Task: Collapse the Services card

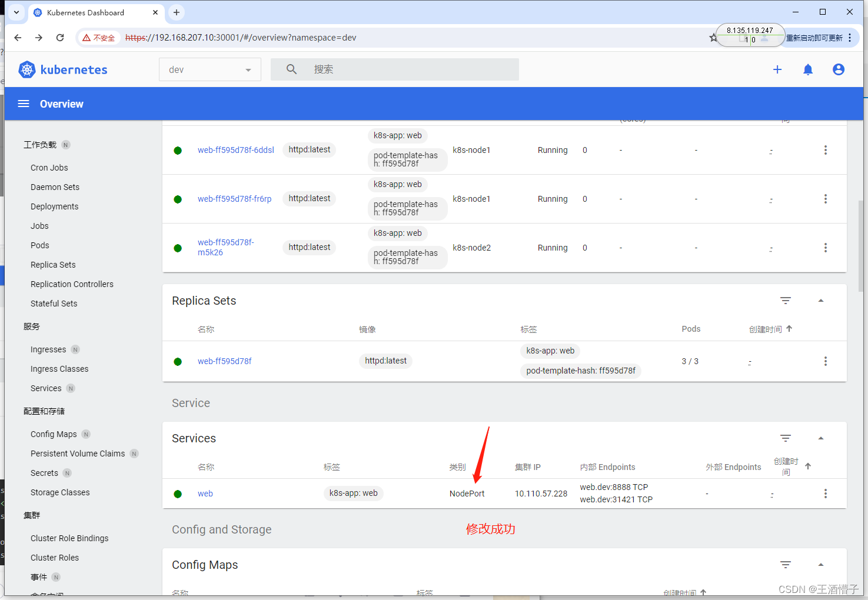Action: pos(821,438)
